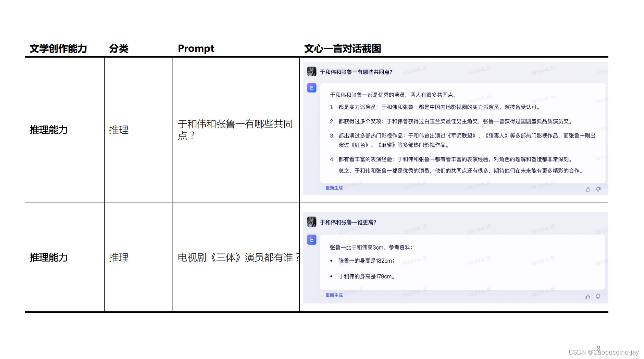644x359 pixels.
Task: Click the 推理 category cell in the 共同点 row
Action: (119, 130)
